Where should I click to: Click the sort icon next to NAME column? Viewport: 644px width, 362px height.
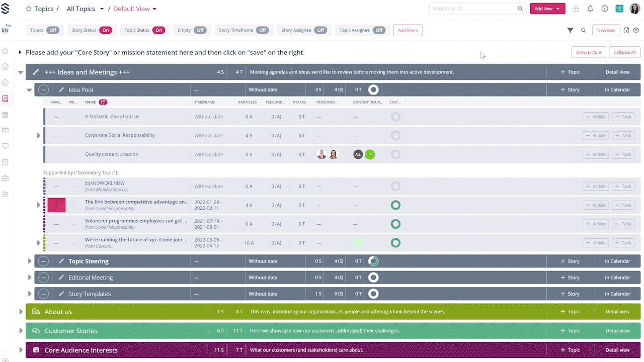click(x=103, y=102)
